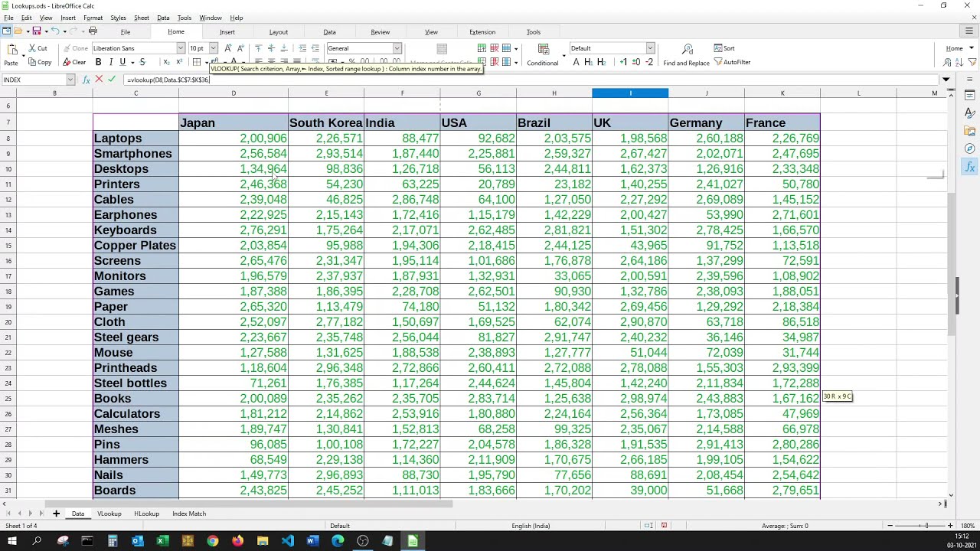Screen dimensions: 980x551
Task: Toggle Italic formatting
Action: [110, 63]
